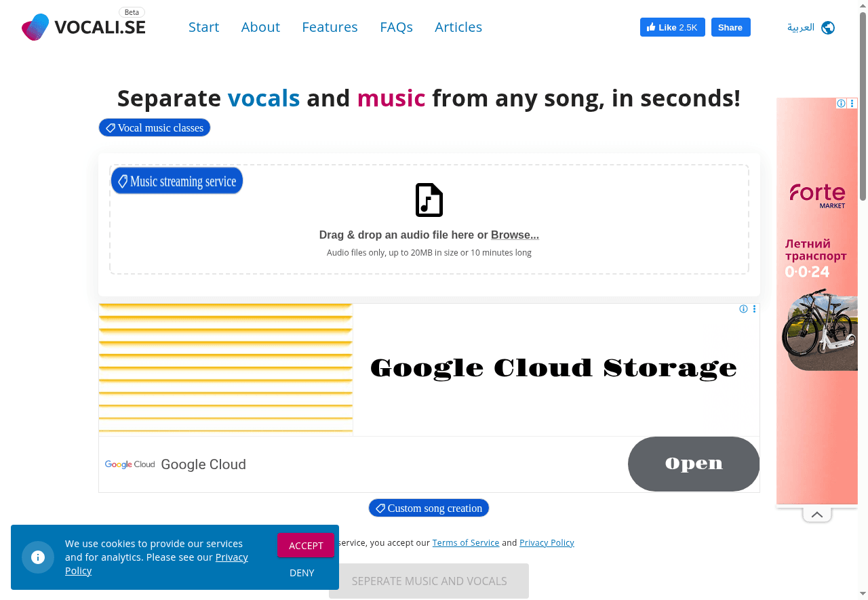Open the العربية language selector
The height and width of the screenshot is (600, 868).
point(800,28)
